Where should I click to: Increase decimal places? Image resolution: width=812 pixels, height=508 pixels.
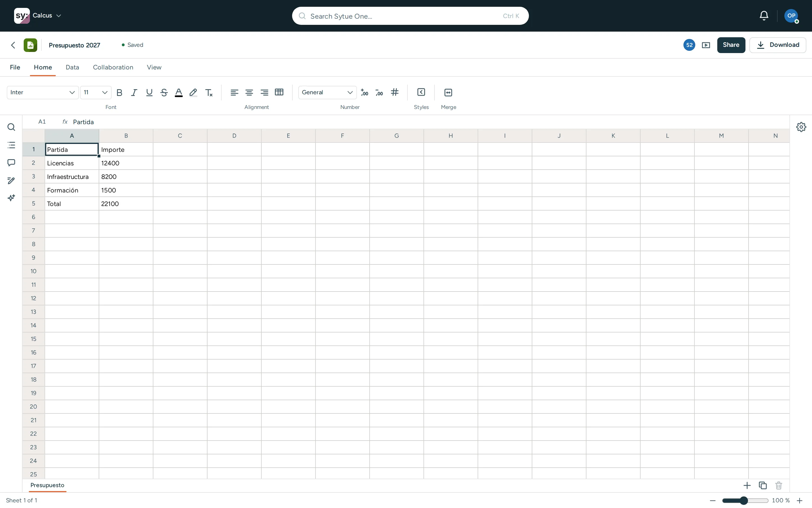tap(364, 92)
